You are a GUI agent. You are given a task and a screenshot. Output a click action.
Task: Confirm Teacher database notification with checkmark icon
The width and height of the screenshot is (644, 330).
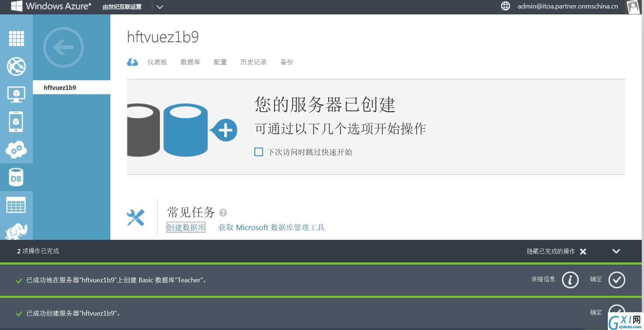tap(617, 280)
